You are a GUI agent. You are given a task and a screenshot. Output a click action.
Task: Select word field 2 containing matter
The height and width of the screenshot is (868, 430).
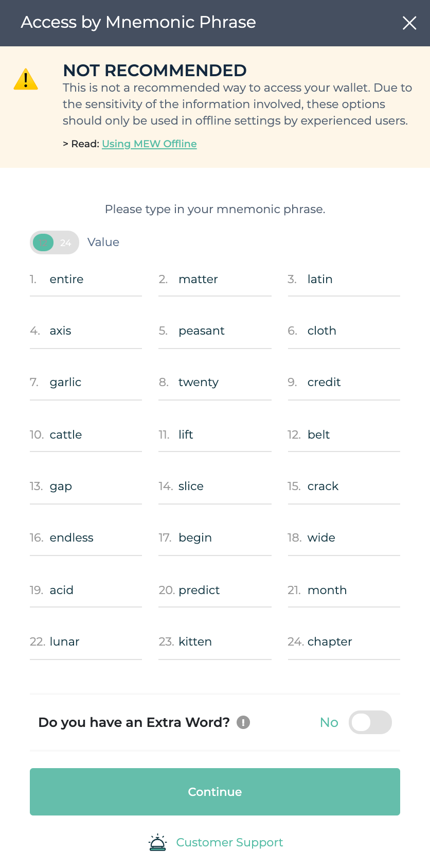tap(215, 280)
